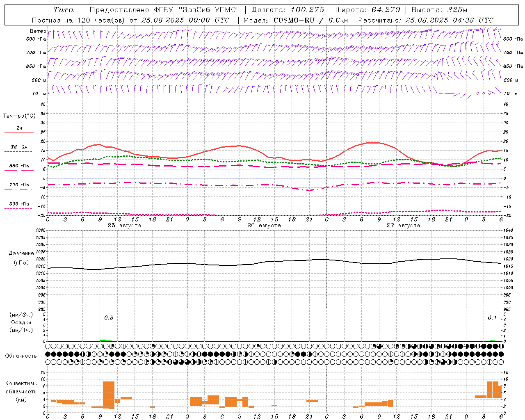This screenshot has height=420, width=525.
Task: Click the dashed line sample under "Td 2м"
Action: (x=18, y=152)
